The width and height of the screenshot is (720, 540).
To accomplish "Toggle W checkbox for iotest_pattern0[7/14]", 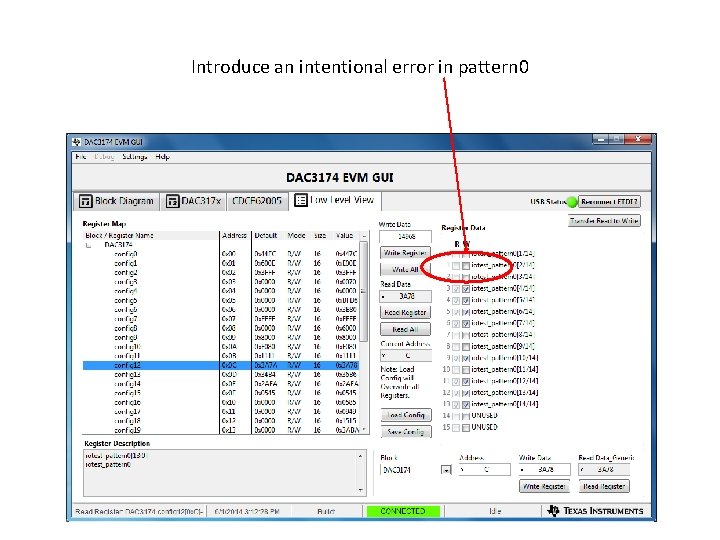I will 466,324.
